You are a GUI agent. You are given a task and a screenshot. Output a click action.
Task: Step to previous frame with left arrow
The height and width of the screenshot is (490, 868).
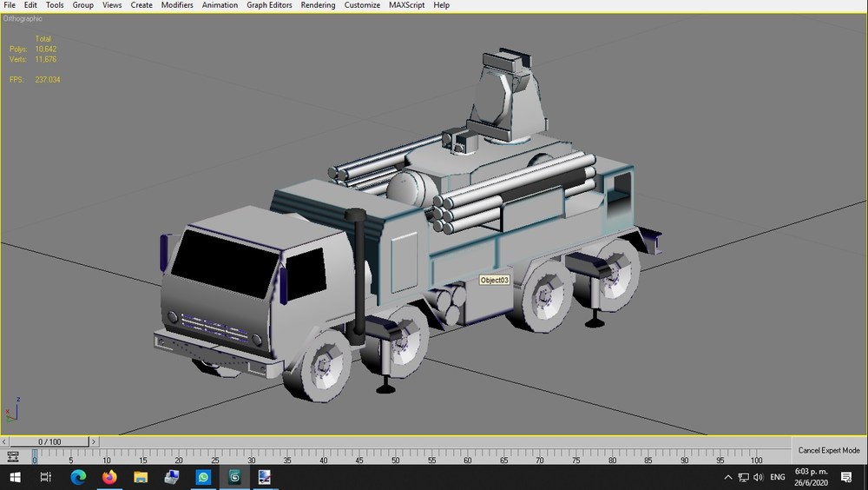coord(4,441)
